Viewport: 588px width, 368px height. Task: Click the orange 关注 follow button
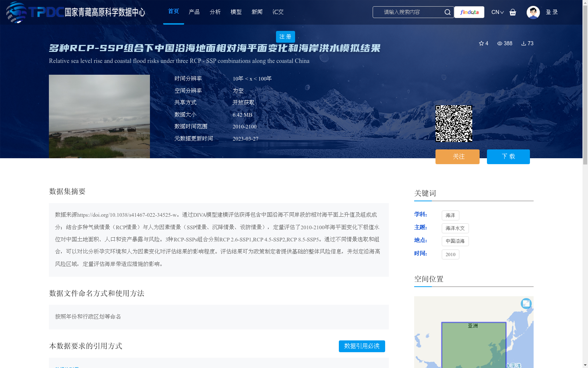tap(458, 157)
